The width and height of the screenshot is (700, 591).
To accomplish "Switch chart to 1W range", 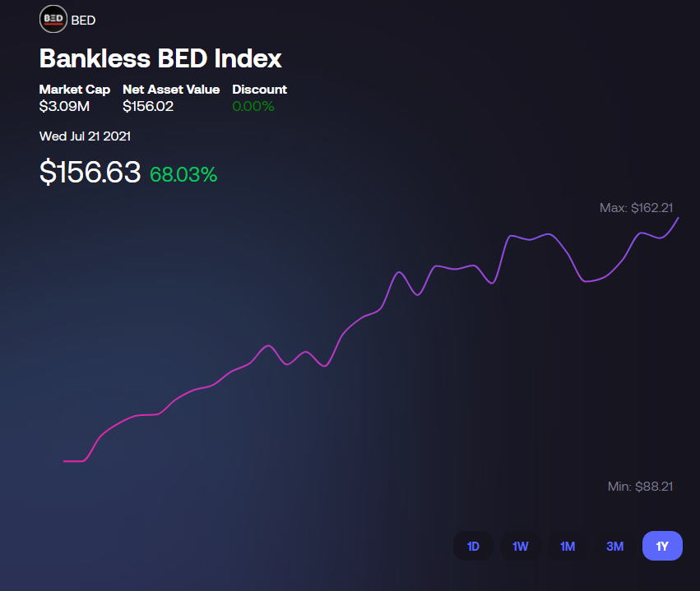I will 521,546.
